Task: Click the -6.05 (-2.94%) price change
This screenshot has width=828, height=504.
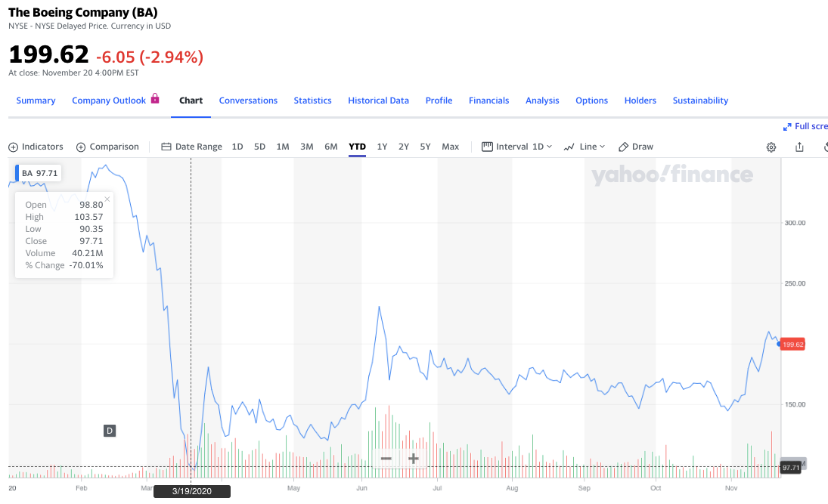Action: 150,57
